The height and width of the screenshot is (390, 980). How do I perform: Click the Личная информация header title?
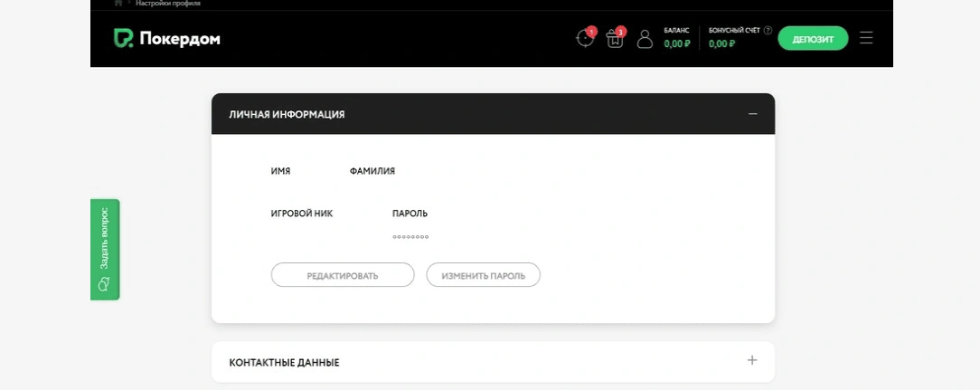click(x=287, y=115)
